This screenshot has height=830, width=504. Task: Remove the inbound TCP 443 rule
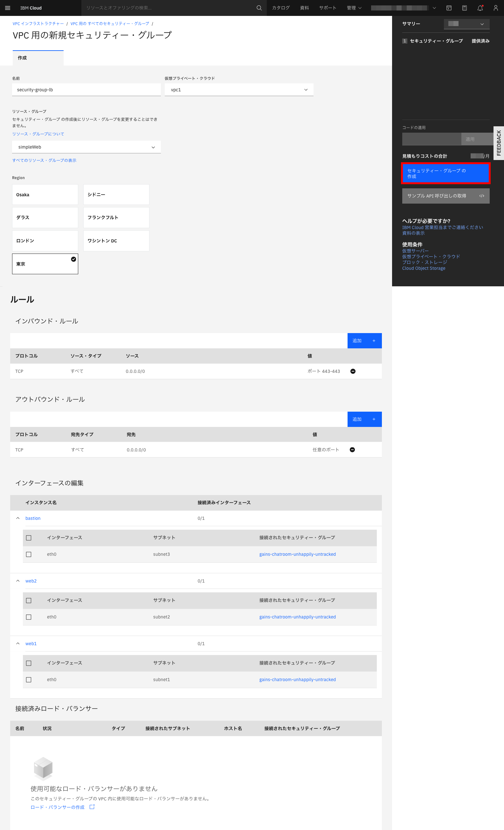353,371
